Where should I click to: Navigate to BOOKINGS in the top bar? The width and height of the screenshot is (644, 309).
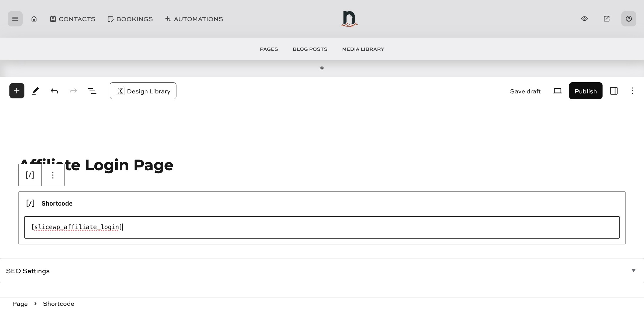coord(130,19)
